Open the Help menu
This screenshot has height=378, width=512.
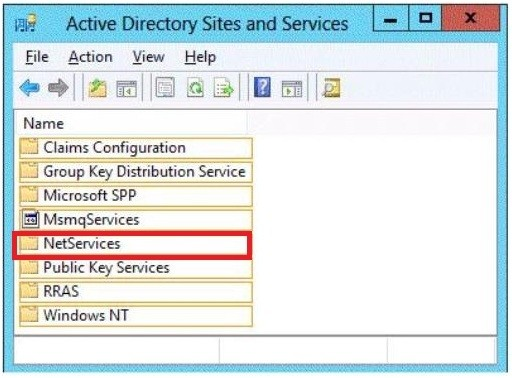[200, 57]
